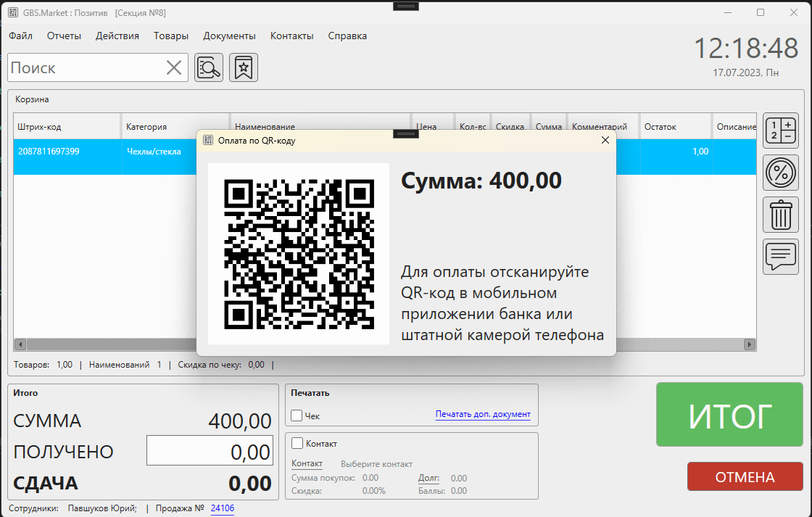812x517 pixels.
Task: Scan the QR code image for payment
Action: click(298, 254)
